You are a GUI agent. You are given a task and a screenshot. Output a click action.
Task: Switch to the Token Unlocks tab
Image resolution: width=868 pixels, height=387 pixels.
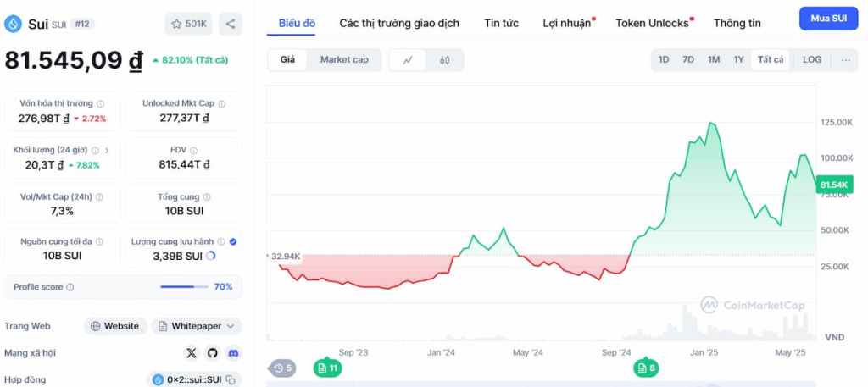tap(652, 23)
